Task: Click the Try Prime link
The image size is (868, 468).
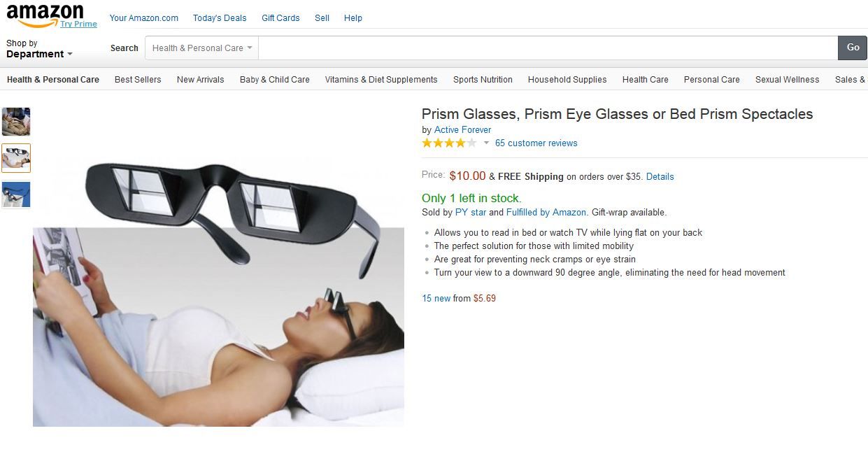Action: (x=78, y=24)
